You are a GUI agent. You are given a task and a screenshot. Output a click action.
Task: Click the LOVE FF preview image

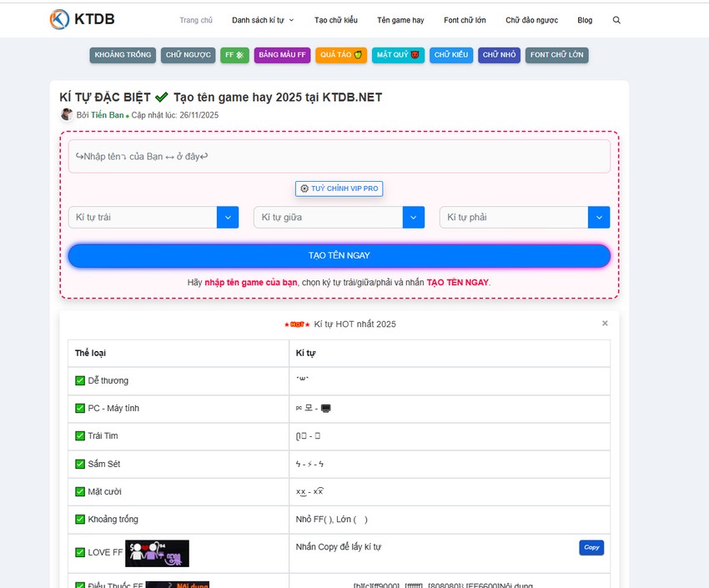click(162, 552)
